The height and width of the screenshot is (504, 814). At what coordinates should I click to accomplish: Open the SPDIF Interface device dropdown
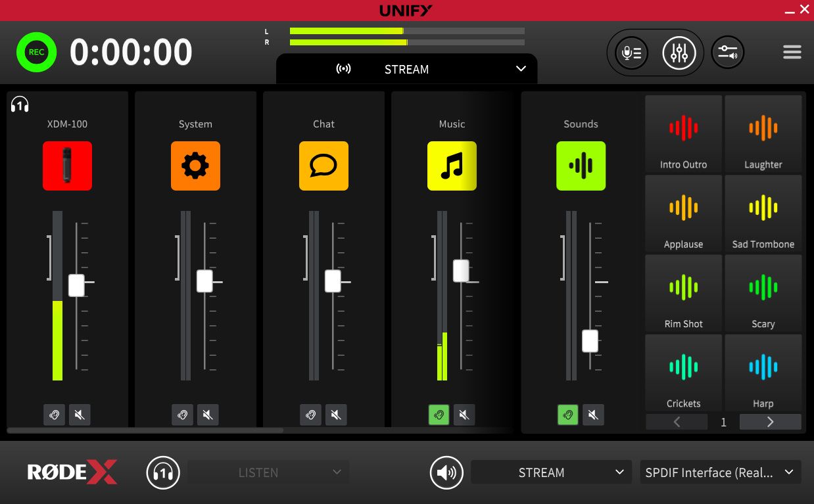(x=721, y=472)
